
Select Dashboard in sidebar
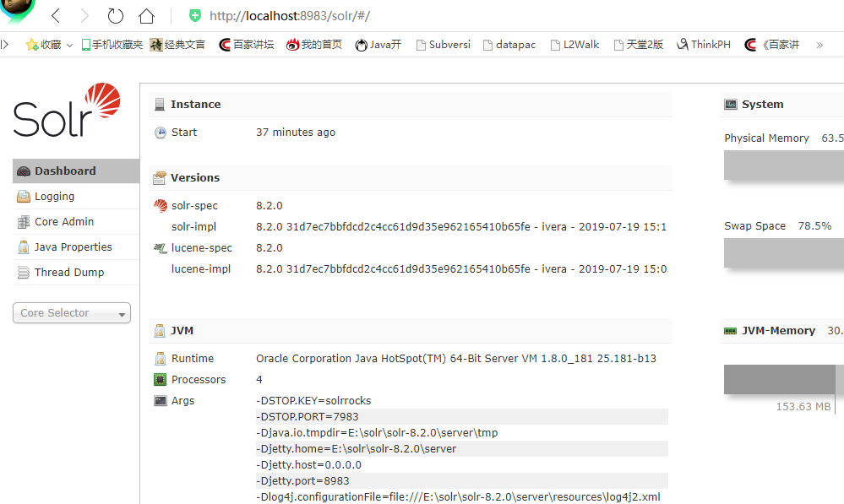tap(76, 171)
